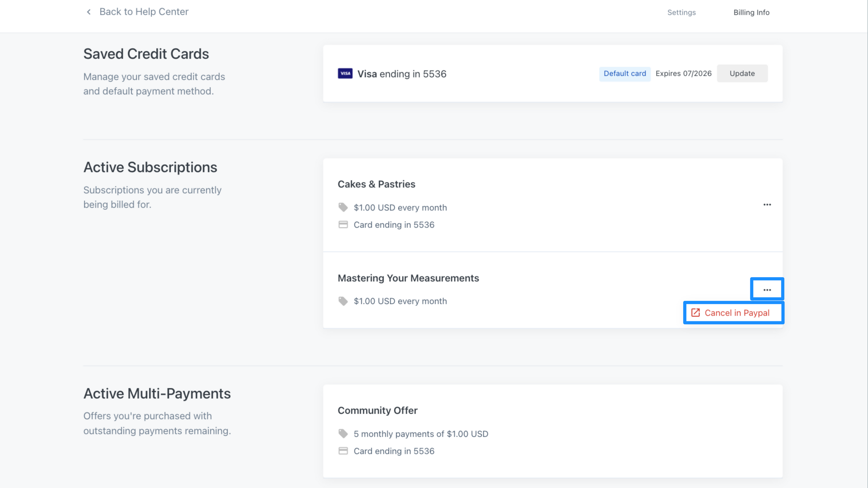Viewport: 868px width, 488px height.
Task: Click the Mastering Your Measurements price tag icon
Action: click(x=343, y=301)
